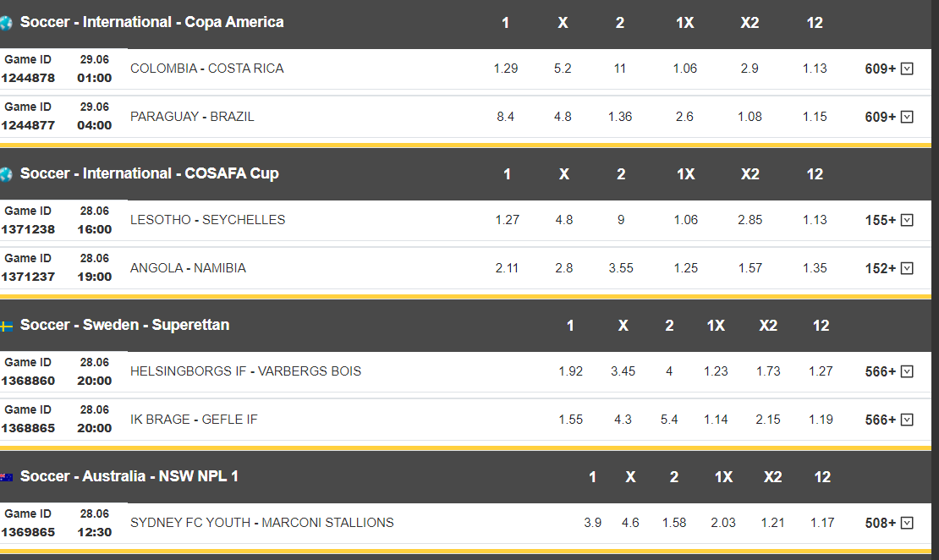This screenshot has height=560, width=939.
Task: Pick Brazil away win at 1.36
Action: pyautogui.click(x=620, y=117)
